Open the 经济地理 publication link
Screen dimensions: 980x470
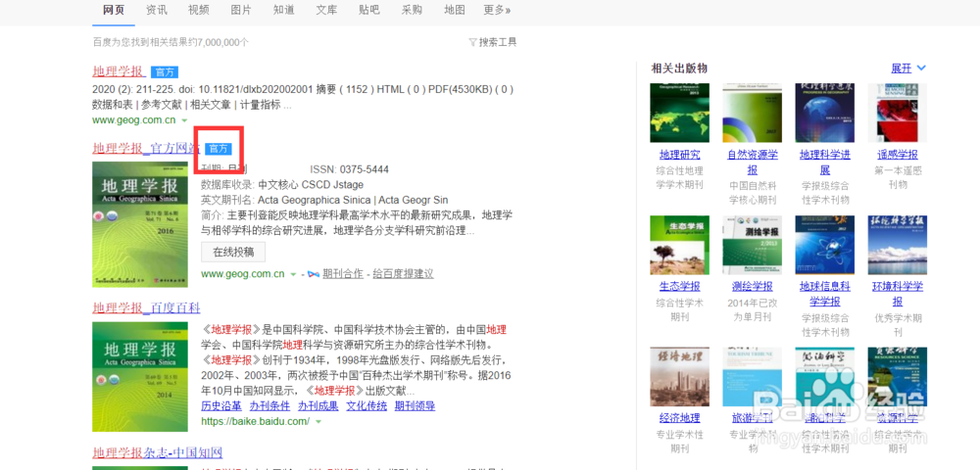(679, 418)
